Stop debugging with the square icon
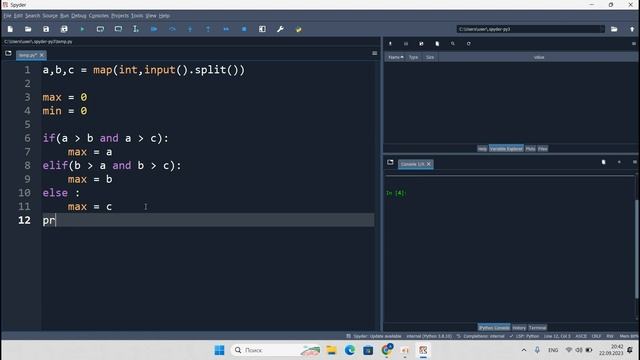This screenshot has height=360, width=640. 244,29
